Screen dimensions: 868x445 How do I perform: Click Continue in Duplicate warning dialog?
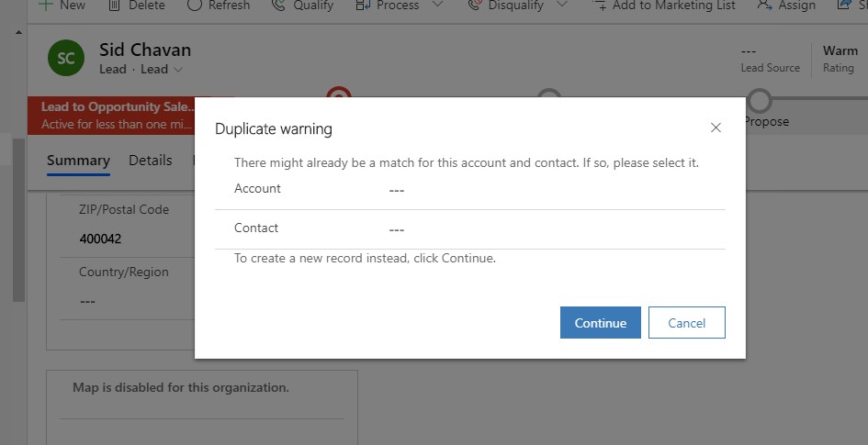click(x=600, y=322)
